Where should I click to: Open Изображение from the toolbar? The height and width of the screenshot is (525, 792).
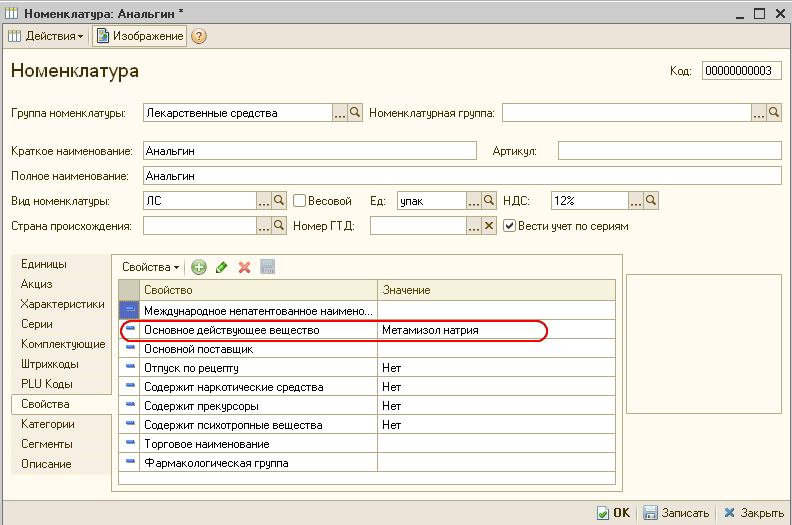click(x=140, y=36)
